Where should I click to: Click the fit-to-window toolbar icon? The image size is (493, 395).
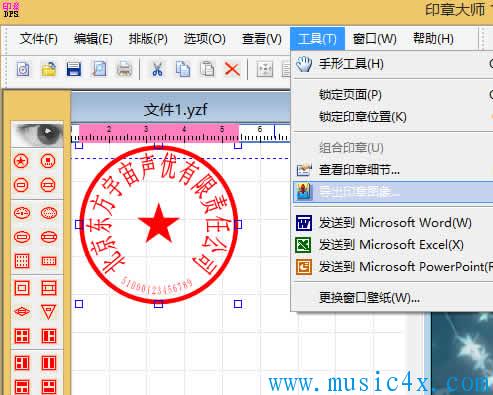click(x=265, y=69)
